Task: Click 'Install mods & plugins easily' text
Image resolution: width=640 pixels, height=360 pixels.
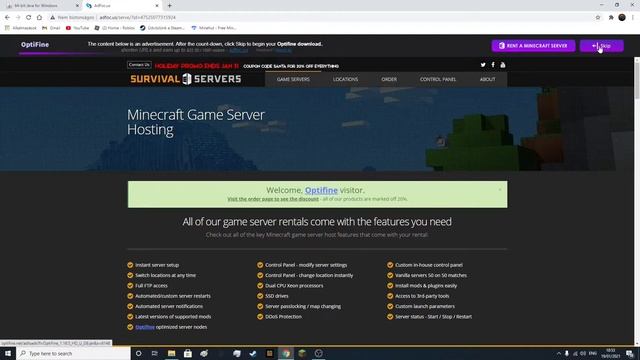Action: [426, 286]
